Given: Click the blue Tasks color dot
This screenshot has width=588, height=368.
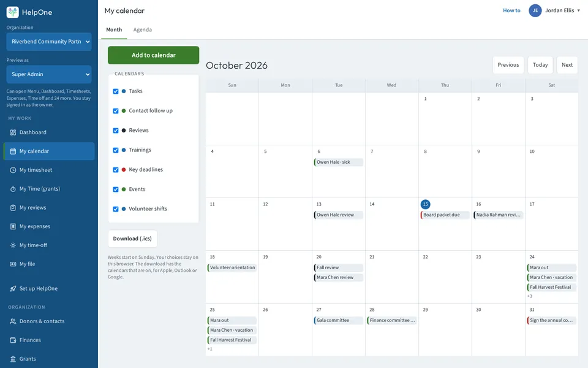Looking at the screenshot, I should (124, 91).
